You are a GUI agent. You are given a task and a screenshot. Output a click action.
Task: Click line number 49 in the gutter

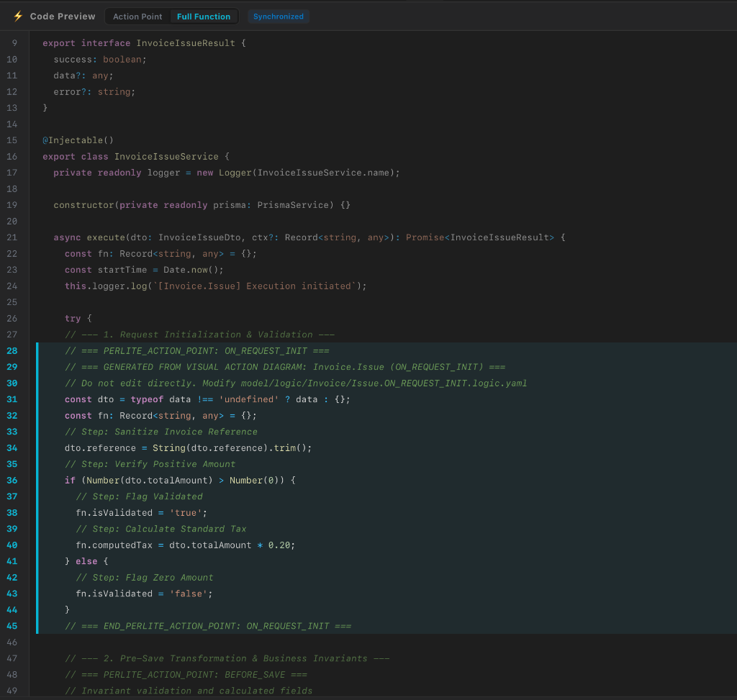coord(12,691)
